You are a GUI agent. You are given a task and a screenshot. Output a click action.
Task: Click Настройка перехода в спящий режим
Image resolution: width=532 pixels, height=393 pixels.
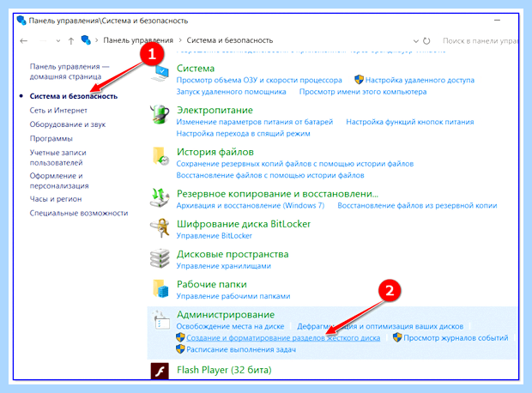244,133
